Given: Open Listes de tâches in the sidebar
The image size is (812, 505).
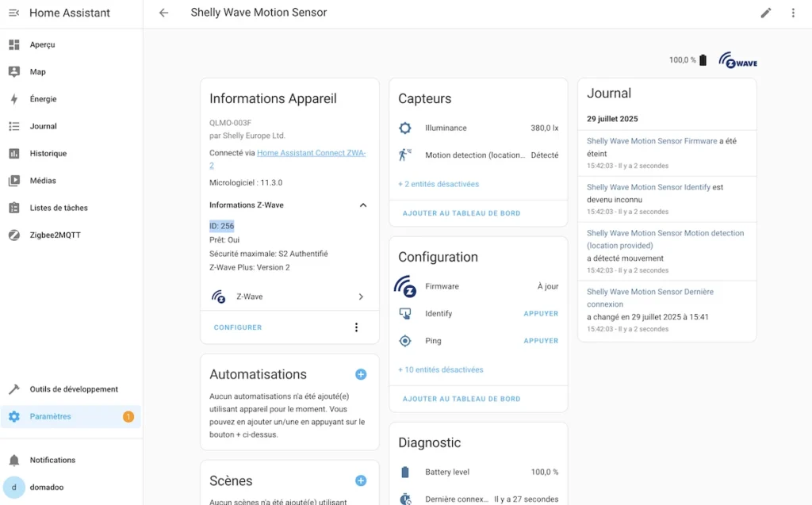Looking at the screenshot, I should coord(71,208).
